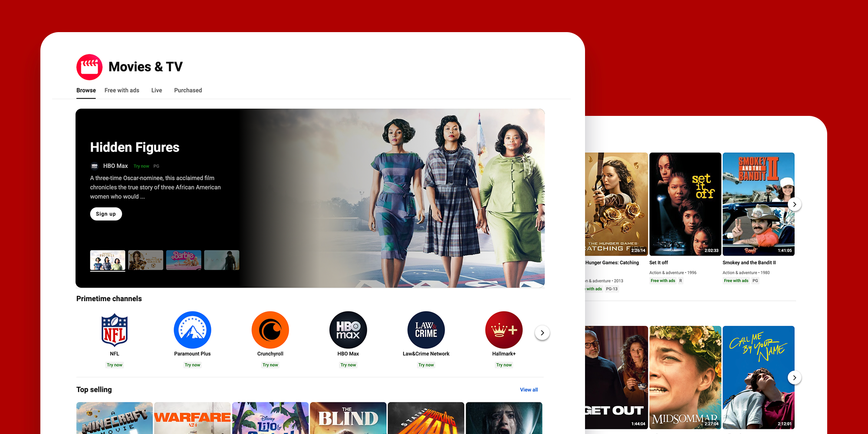This screenshot has width=868, height=434.
Task: Select the fourth dark banner thumbnail
Action: [222, 260]
